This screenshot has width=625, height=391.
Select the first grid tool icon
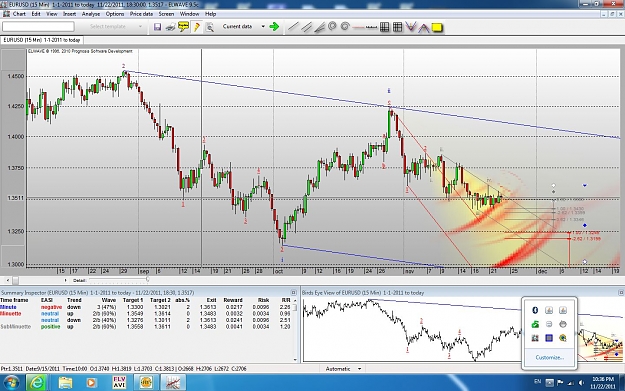click(x=385, y=27)
